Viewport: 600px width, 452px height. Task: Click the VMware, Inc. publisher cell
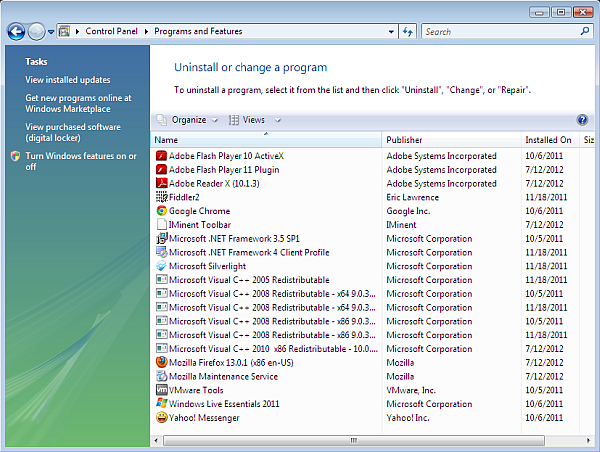point(411,390)
